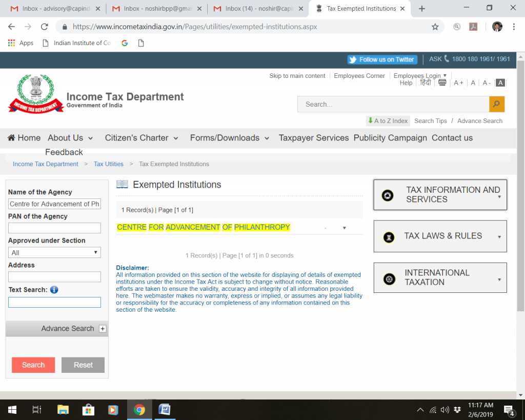Switch site language to Hindi
525x420 pixels.
pyautogui.click(x=425, y=82)
